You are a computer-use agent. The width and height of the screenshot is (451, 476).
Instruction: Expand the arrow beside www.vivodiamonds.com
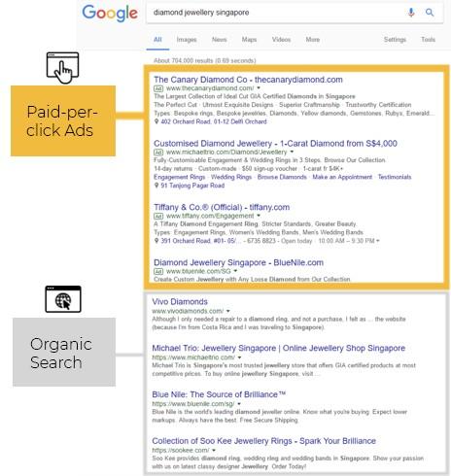pos(228,311)
